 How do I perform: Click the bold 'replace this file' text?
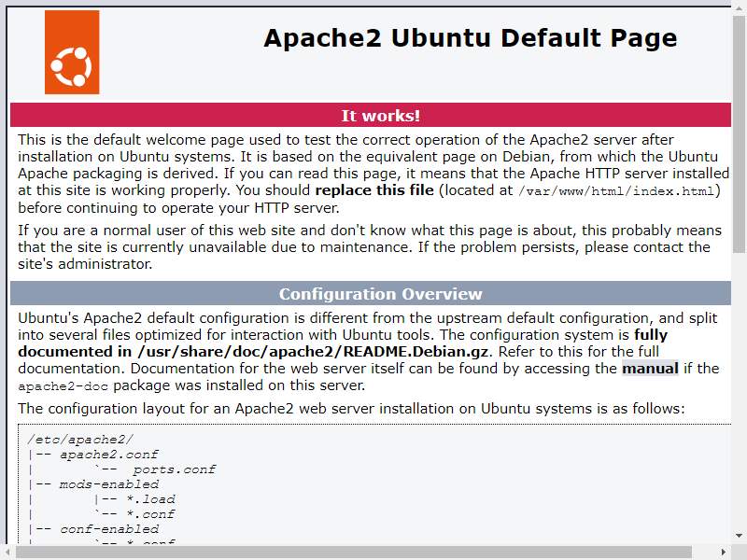point(374,190)
